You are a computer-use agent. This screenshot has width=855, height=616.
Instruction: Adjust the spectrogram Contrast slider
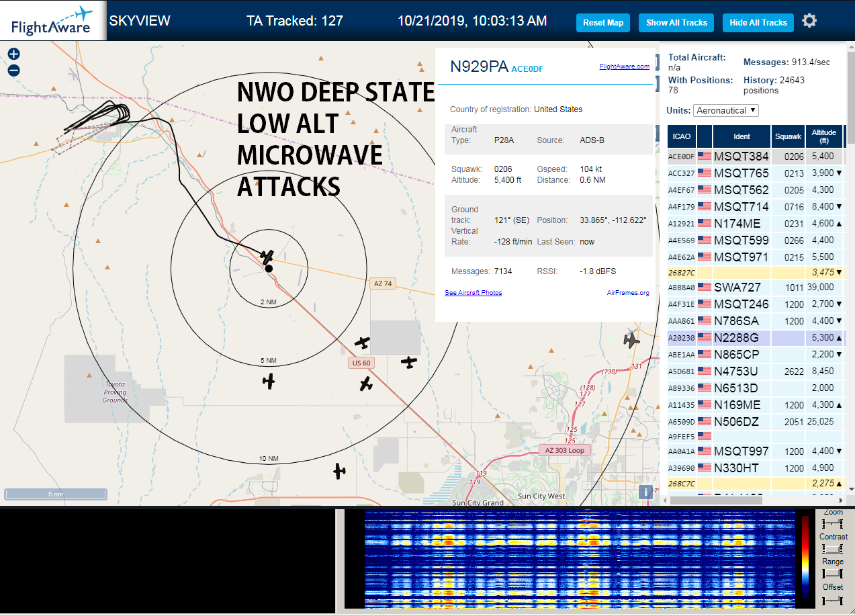pos(832,548)
